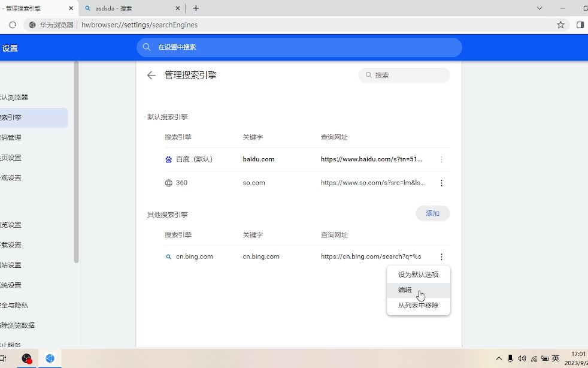588x368 pixels.
Task: Click the back arrow next to 管理搜索引擎
Action: pyautogui.click(x=151, y=75)
